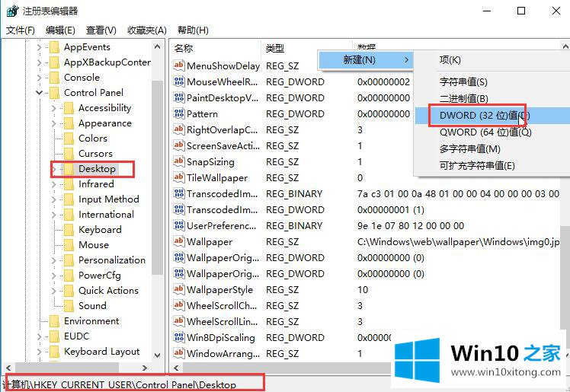Screen dimensions: 570x392
Task: Select the EUDC key
Action: [76, 336]
